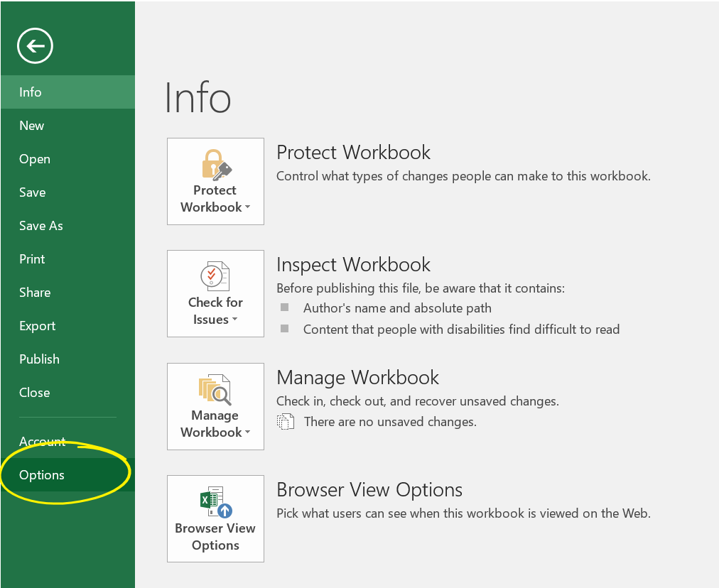Choose Open from the backstage menu
Image resolution: width=719 pixels, height=588 pixels.
[x=35, y=159]
